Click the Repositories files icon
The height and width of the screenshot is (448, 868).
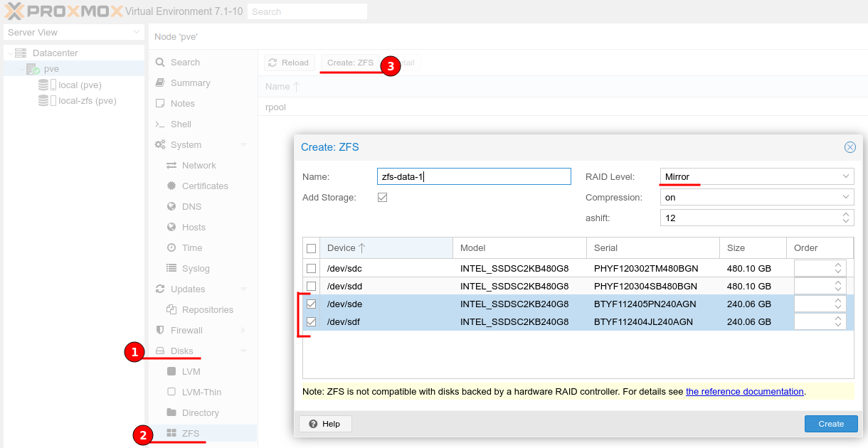pos(171,310)
